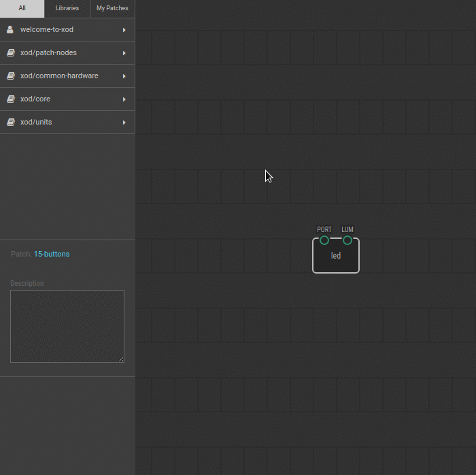The height and width of the screenshot is (475, 476).
Task: Click the book icon for xod/units
Action: point(10,122)
